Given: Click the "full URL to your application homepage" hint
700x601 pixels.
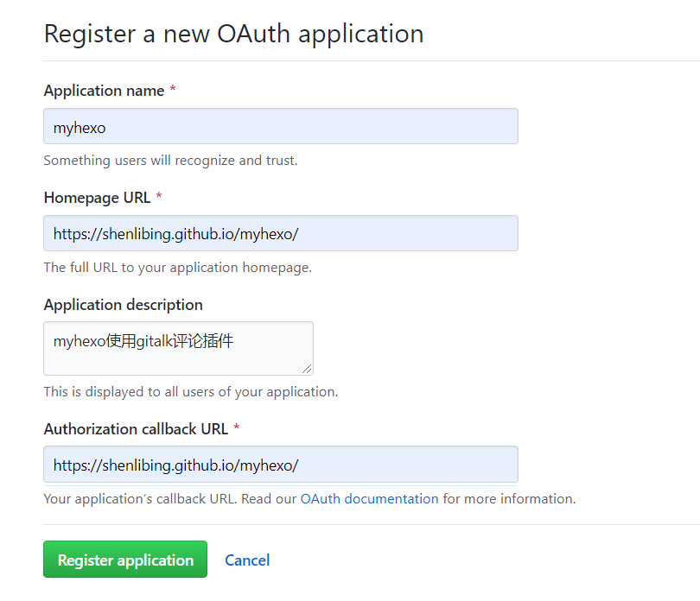Looking at the screenshot, I should (x=177, y=268).
